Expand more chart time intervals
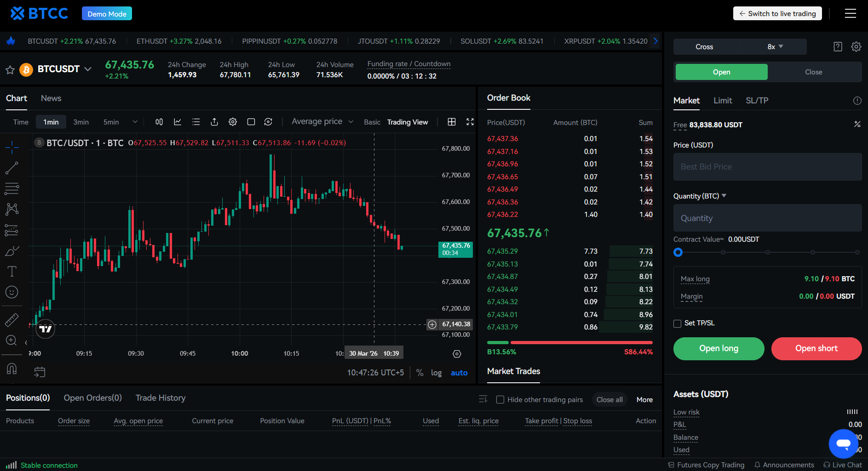868x471 pixels. pos(135,122)
